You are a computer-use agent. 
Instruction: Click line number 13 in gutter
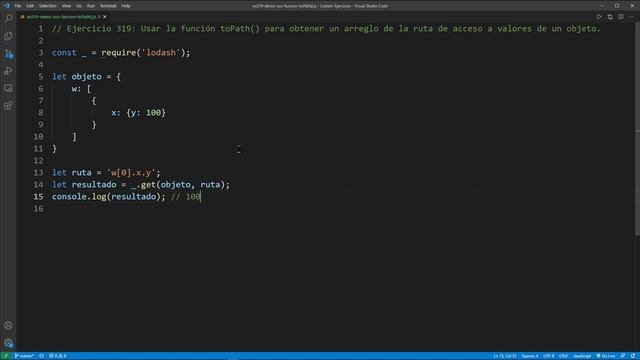tap(38, 173)
